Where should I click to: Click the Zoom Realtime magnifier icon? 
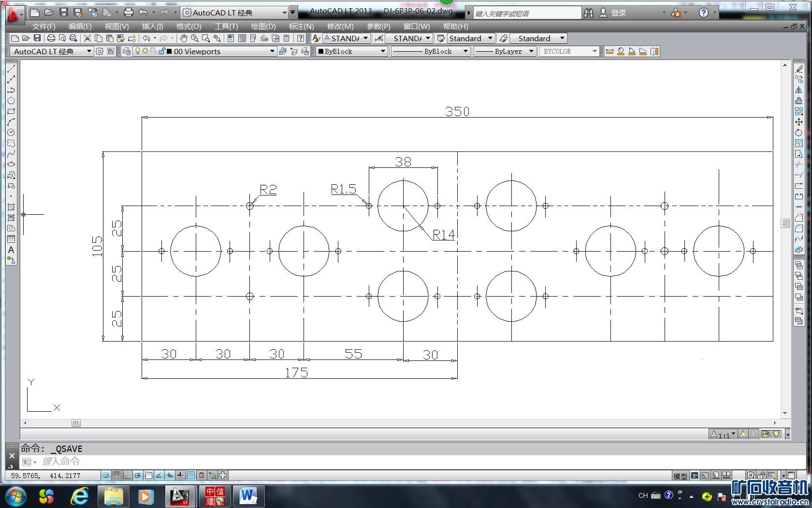(x=194, y=38)
